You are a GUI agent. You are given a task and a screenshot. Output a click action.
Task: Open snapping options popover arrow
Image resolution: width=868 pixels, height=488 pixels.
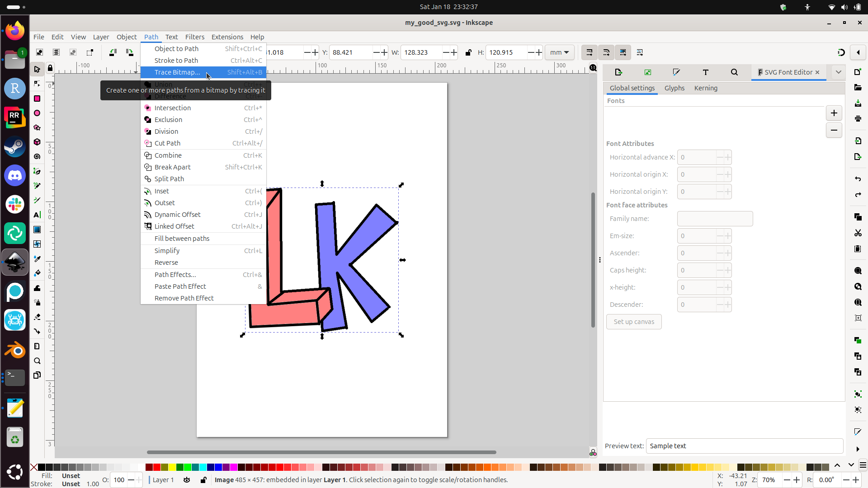(x=858, y=52)
